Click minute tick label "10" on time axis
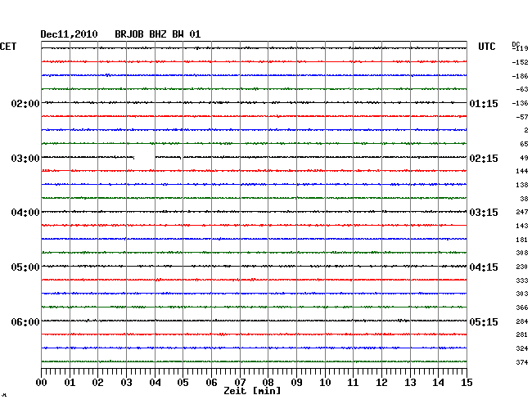The height and width of the screenshot is (404, 532). (325, 383)
